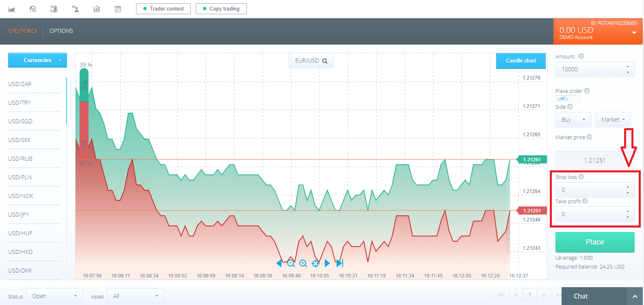Jump to the latest data with the skip-end arrow
The width and height of the screenshot is (644, 305).
coord(340,263)
